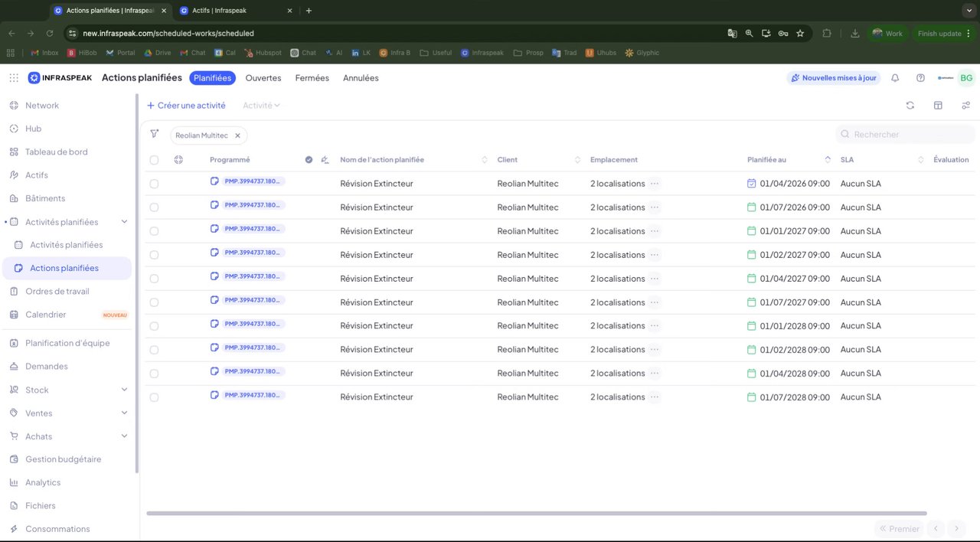The height and width of the screenshot is (542, 980).
Task: Click calendar icon of 01/01/2027 date
Action: (x=752, y=231)
